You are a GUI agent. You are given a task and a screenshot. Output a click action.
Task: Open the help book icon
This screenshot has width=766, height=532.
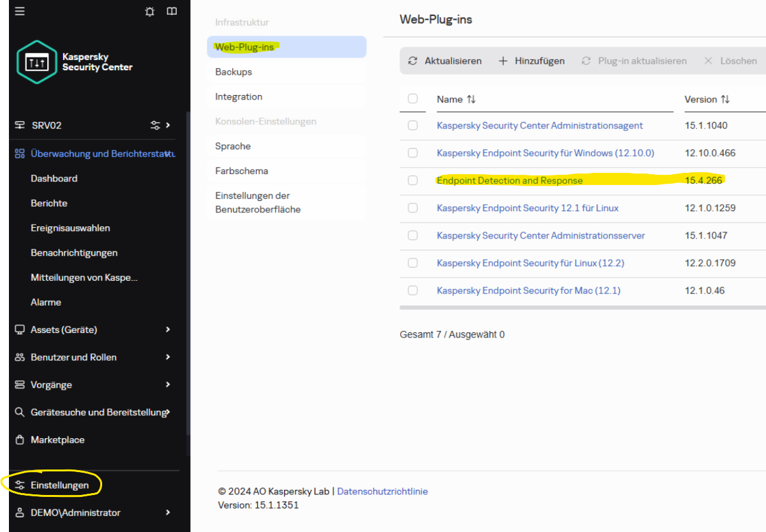tap(172, 11)
